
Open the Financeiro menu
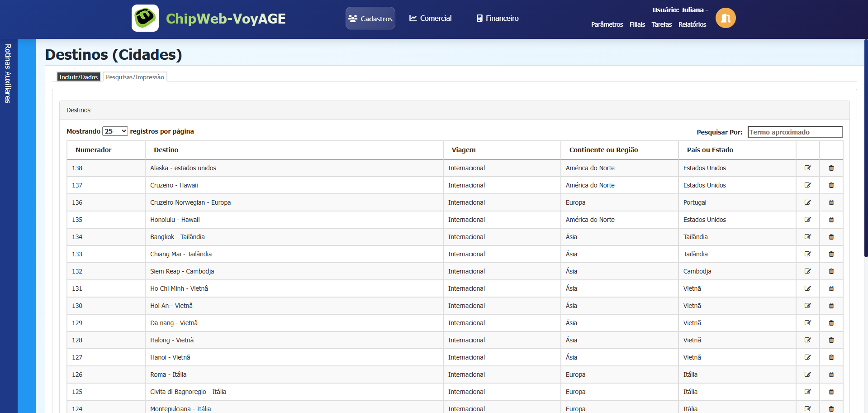point(497,18)
